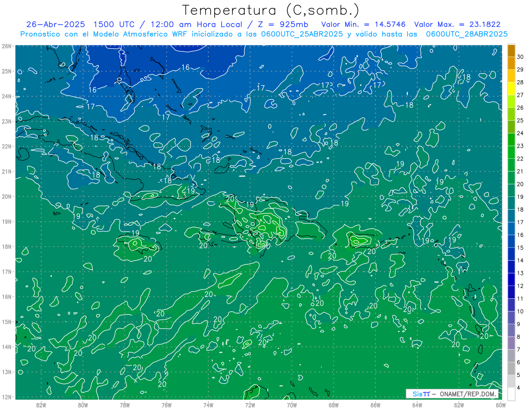Select the purple swatch between 7 and 8

point(511,343)
